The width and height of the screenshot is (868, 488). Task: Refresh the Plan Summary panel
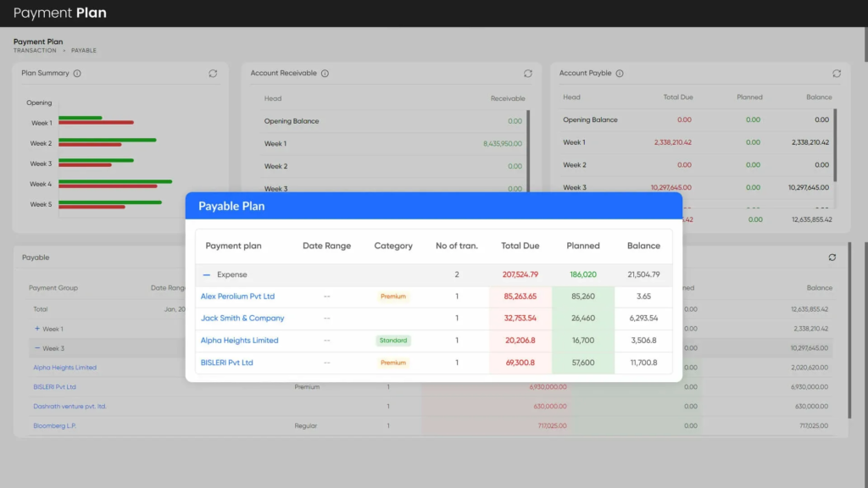213,74
